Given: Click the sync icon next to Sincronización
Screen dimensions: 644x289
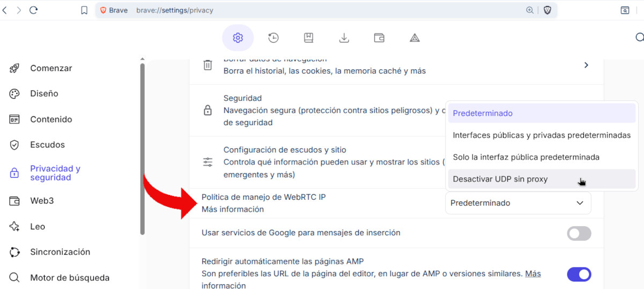Looking at the screenshot, I should coord(14,252).
